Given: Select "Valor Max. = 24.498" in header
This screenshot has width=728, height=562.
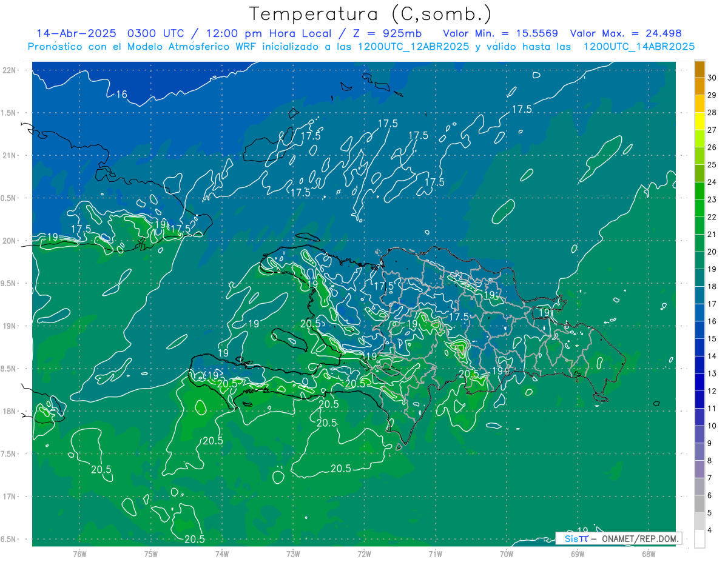Looking at the screenshot, I should click(626, 33).
